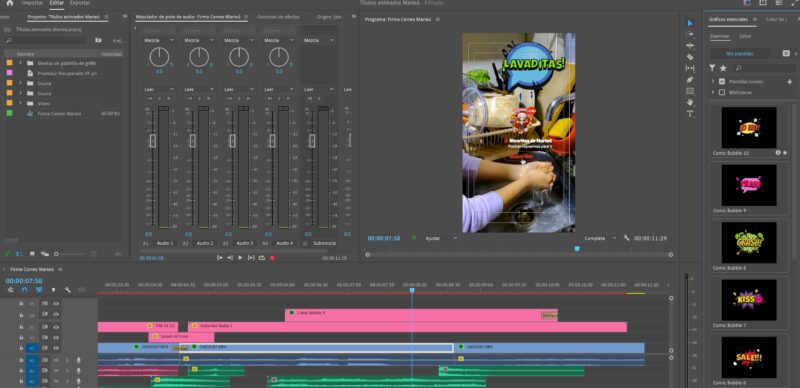Select the Hand tool
Image resolution: width=800 pixels, height=388 pixels.
click(690, 102)
